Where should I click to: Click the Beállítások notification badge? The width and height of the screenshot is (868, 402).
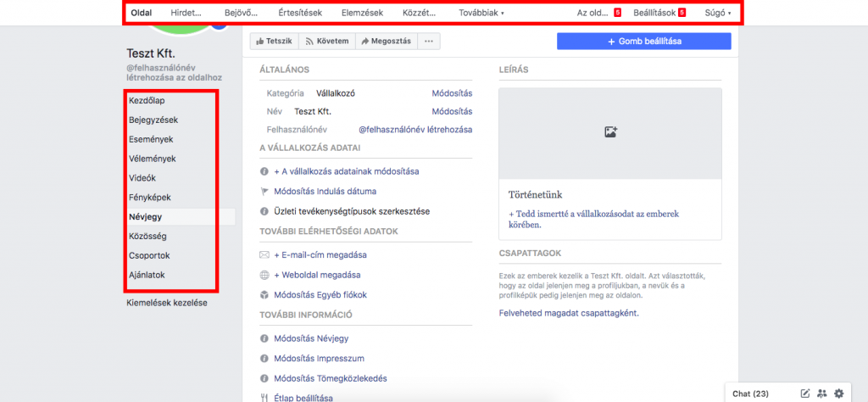click(682, 13)
